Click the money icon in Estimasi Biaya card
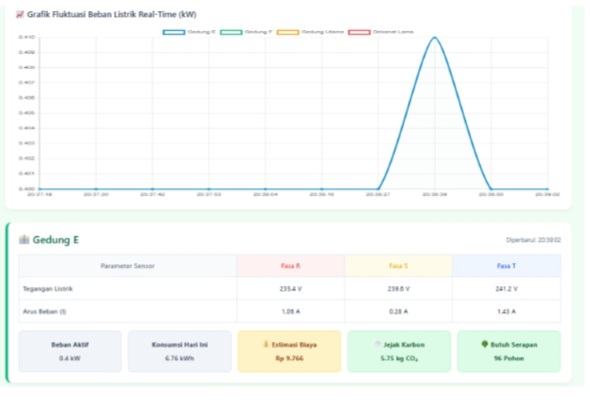Screen dimensions: 590x405 tap(266, 344)
